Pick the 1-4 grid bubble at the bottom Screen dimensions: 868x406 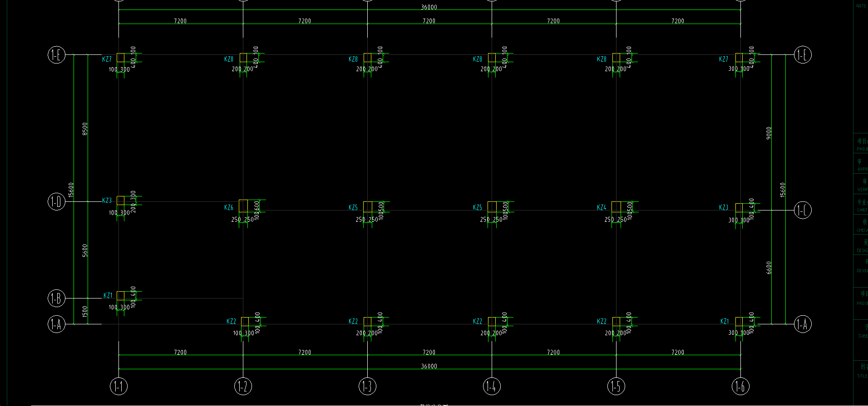pyautogui.click(x=492, y=386)
